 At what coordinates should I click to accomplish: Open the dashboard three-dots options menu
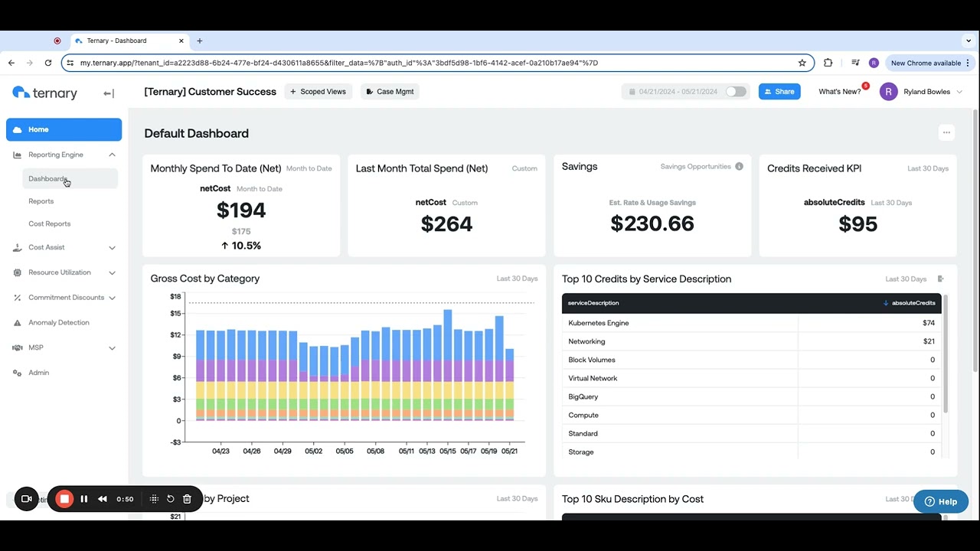946,132
